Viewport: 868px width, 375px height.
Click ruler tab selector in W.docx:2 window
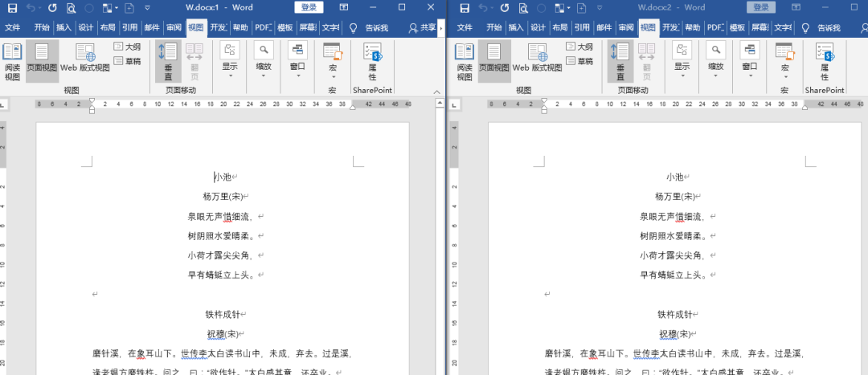456,104
